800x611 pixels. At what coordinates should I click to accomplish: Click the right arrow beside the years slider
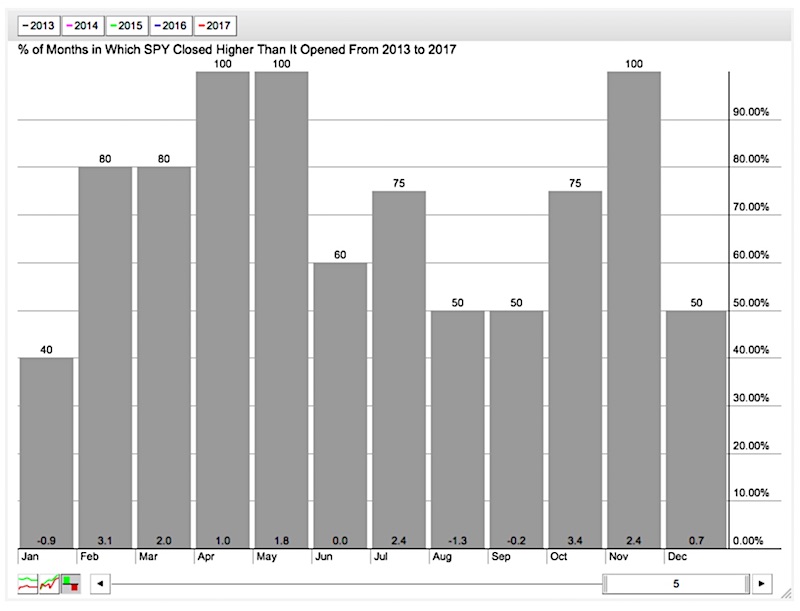point(761,583)
